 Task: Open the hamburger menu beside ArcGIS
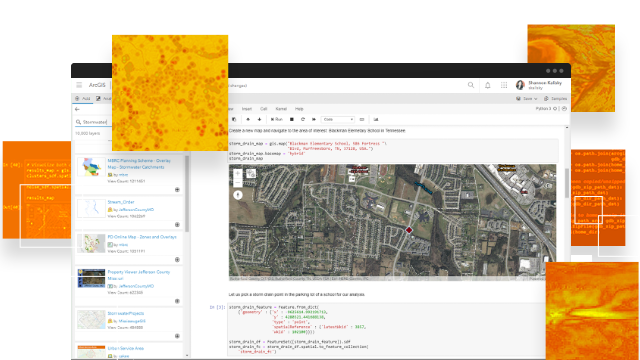[x=79, y=85]
